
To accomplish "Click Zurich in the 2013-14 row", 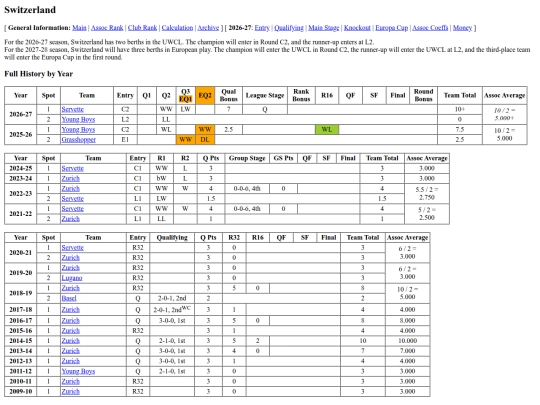I will [x=71, y=351].
